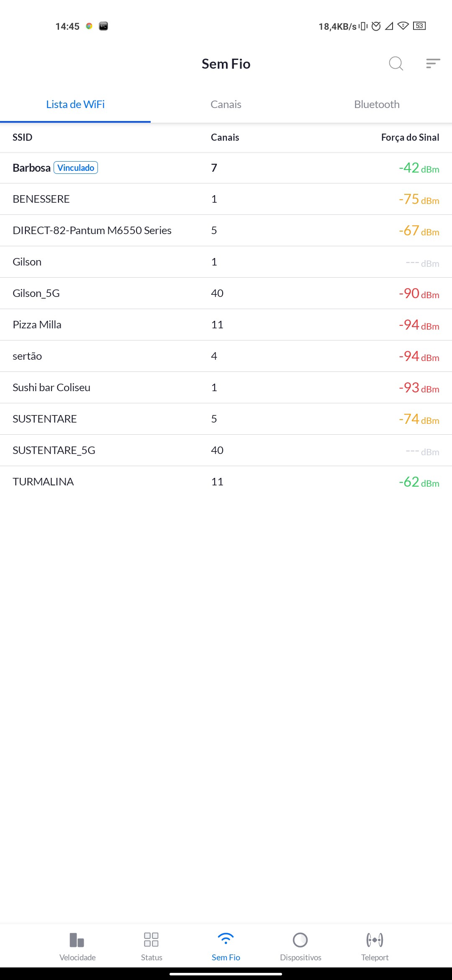Tap the battery indicator in status bar
This screenshot has height=980, width=452.
pos(419,26)
